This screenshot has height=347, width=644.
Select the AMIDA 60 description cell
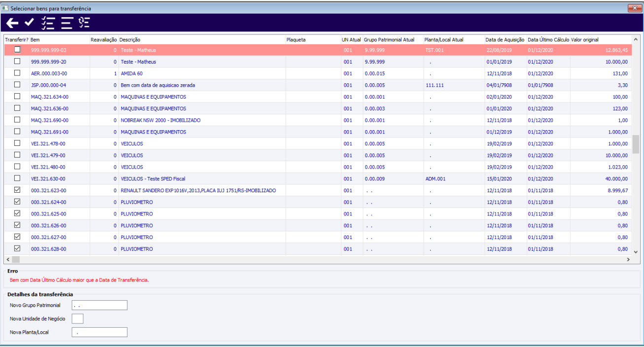pyautogui.click(x=202, y=73)
